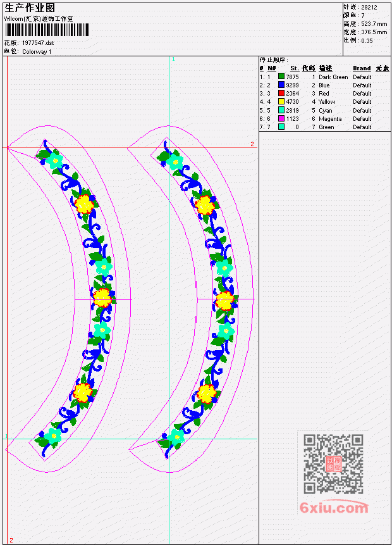Click the '代码' column header
Image resolution: width=392 pixels, height=545 pixels.
309,68
